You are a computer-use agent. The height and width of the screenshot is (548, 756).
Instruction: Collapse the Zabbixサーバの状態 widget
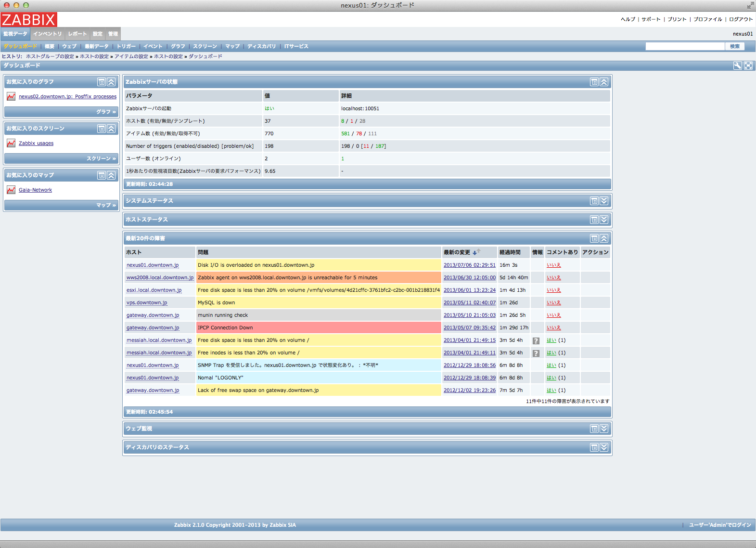pos(604,82)
